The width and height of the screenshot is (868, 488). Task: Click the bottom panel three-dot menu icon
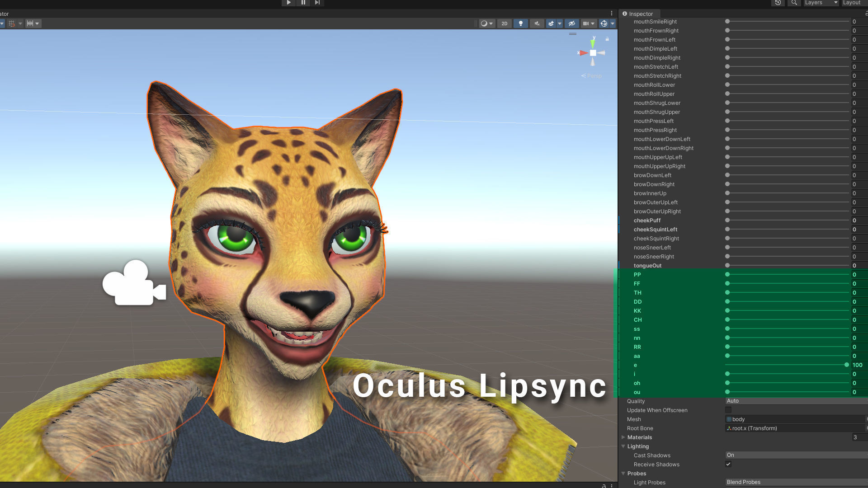coord(612,486)
